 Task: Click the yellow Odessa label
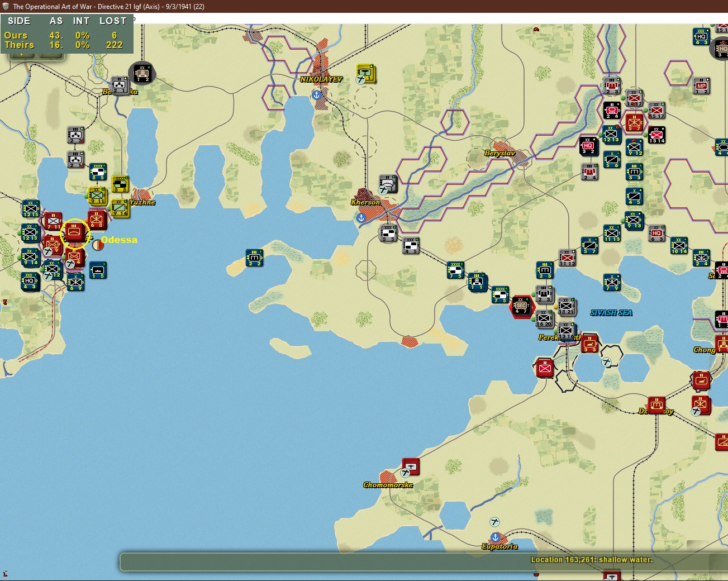(x=119, y=240)
